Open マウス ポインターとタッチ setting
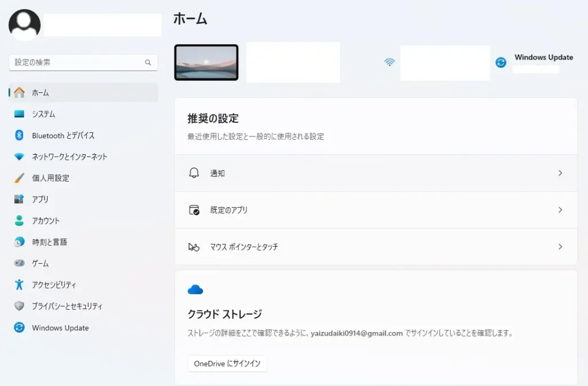The width and height of the screenshot is (588, 386). click(x=376, y=247)
